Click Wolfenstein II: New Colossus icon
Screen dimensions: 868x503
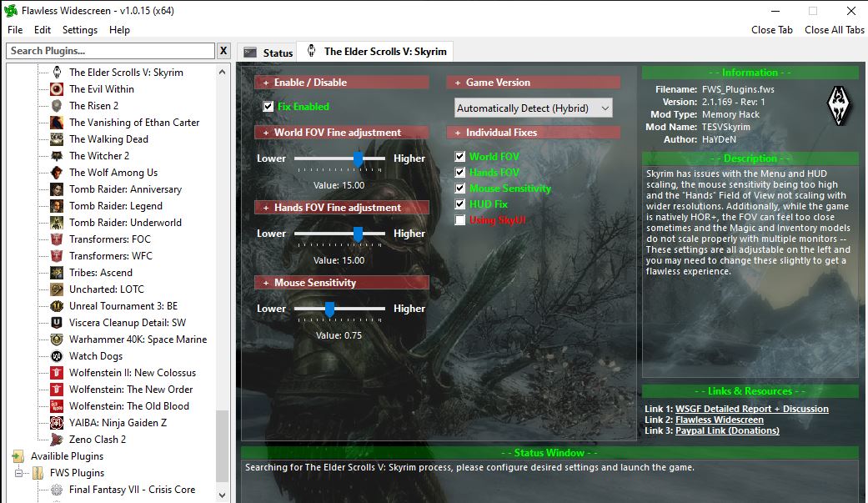pos(57,372)
